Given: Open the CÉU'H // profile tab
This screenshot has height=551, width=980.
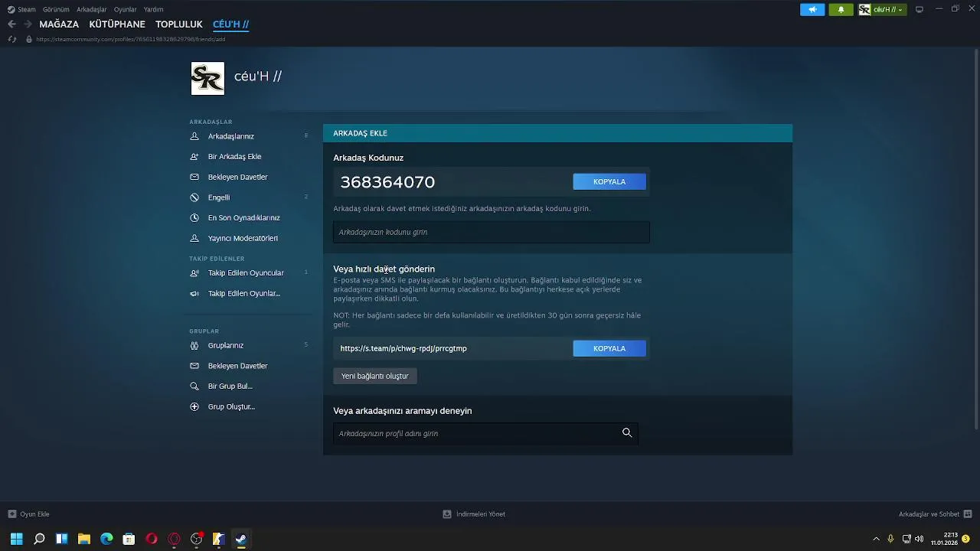Looking at the screenshot, I should 230,24.
